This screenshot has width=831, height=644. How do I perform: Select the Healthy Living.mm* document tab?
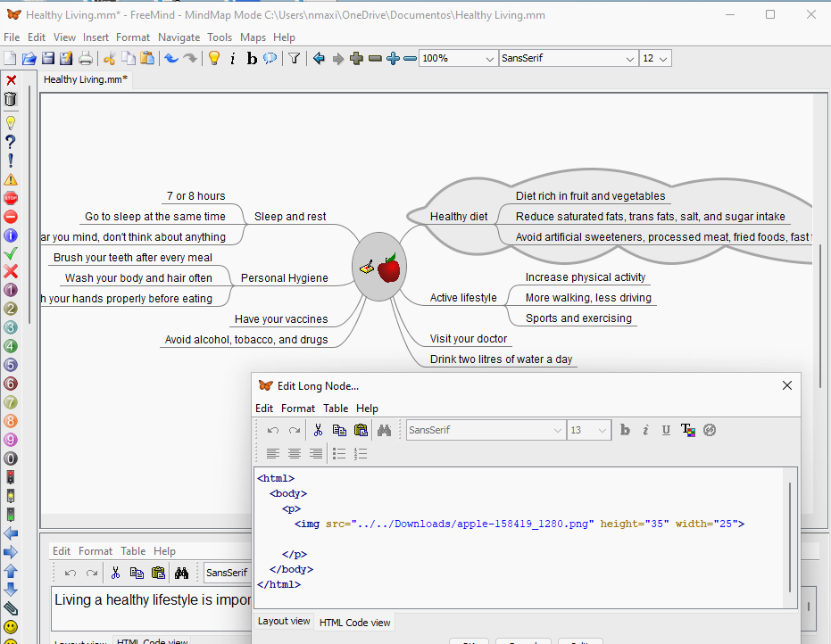click(86, 79)
